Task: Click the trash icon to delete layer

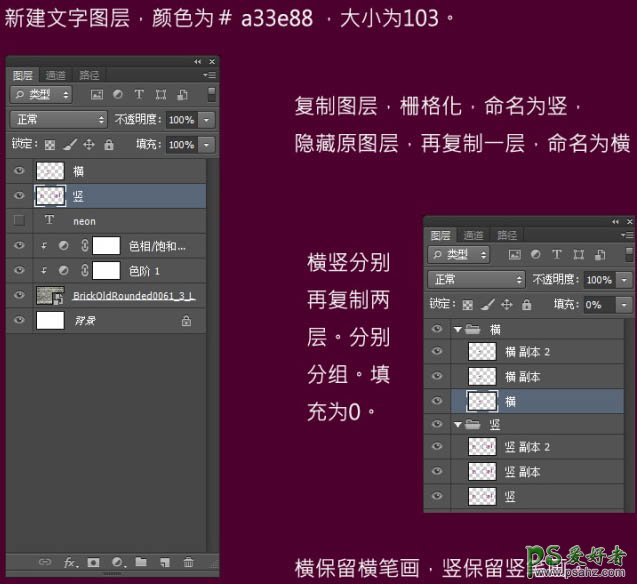Action: click(188, 562)
